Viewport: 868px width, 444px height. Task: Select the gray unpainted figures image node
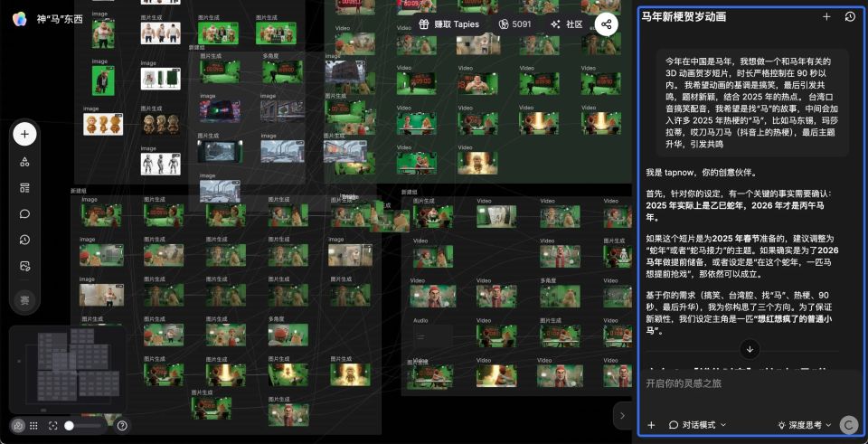161,165
